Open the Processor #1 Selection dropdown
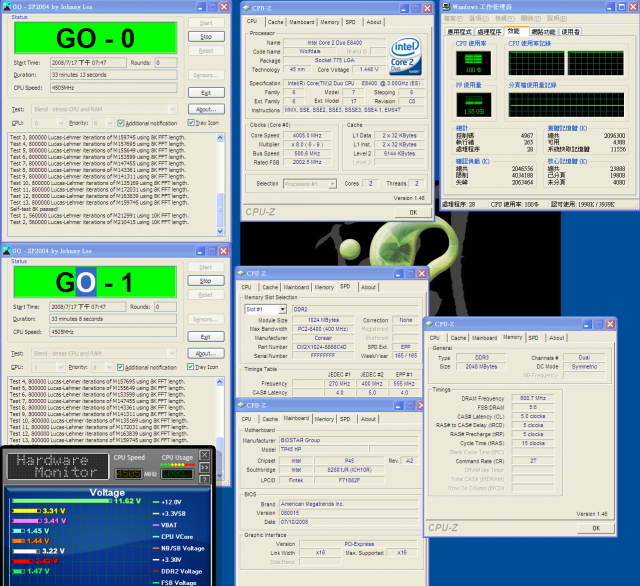 pos(332,184)
